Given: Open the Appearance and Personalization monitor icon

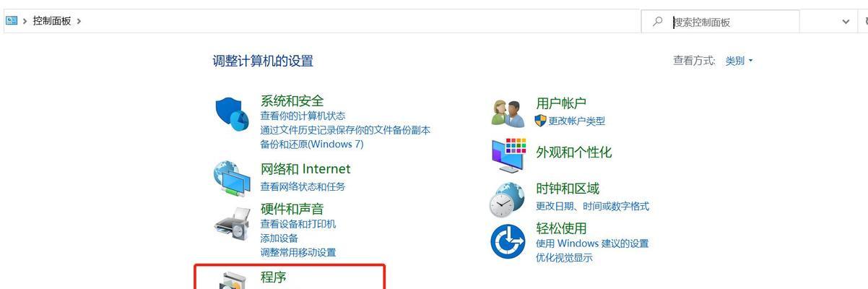Looking at the screenshot, I should point(508,154).
